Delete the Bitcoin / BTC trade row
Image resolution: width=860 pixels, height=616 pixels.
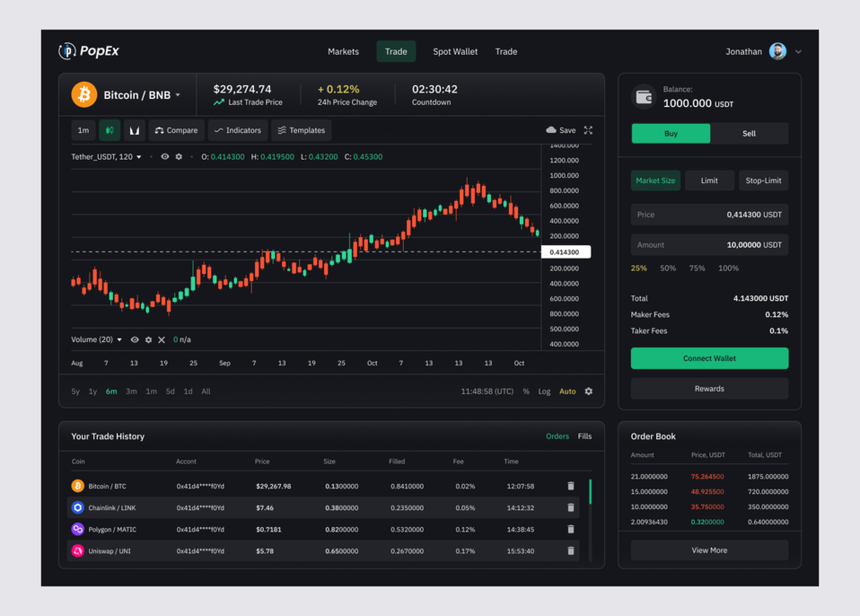point(571,486)
